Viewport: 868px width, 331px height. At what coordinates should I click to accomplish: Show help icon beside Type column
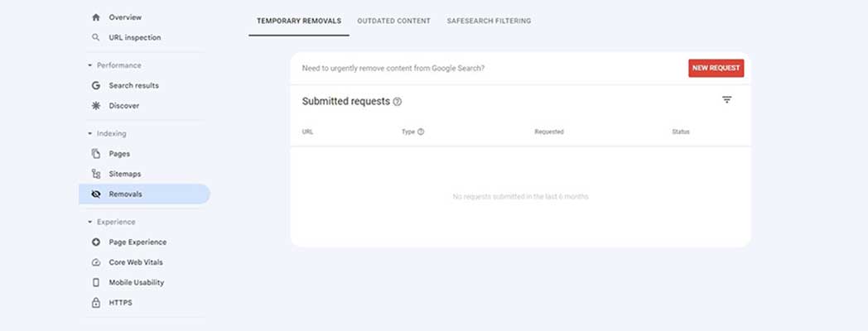(421, 132)
